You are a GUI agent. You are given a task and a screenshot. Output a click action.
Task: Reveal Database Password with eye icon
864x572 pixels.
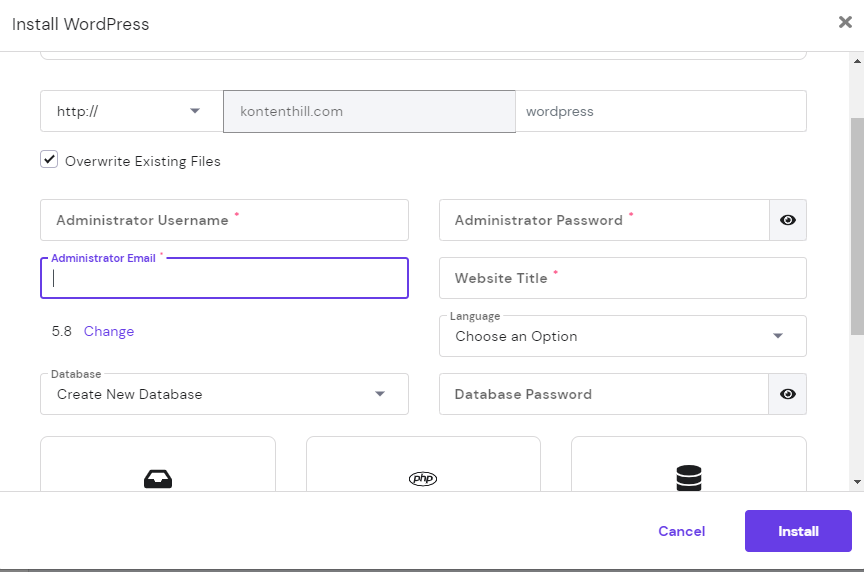pyautogui.click(x=788, y=394)
